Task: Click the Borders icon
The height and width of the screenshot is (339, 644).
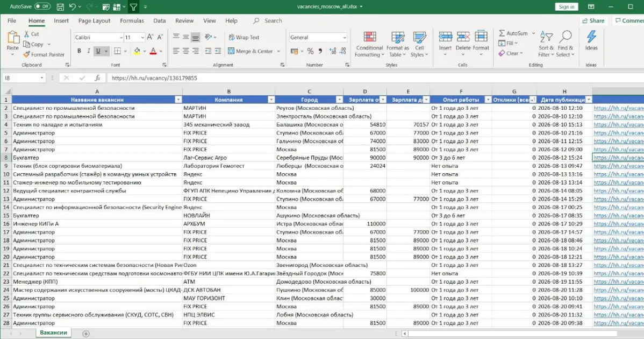Action: (x=118, y=51)
